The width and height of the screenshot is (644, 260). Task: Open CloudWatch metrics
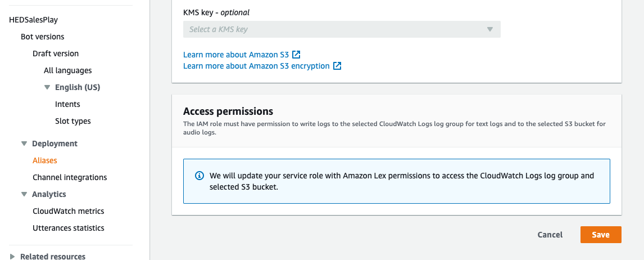tap(69, 211)
